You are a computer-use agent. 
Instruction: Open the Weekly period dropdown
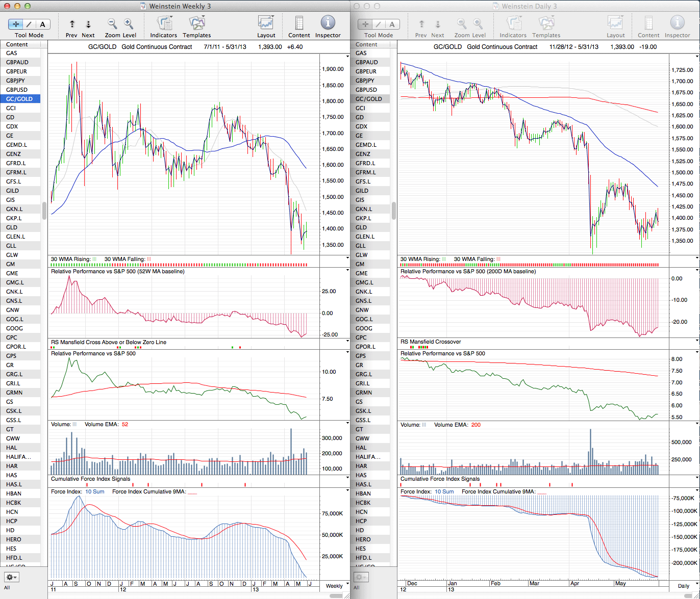(x=334, y=586)
